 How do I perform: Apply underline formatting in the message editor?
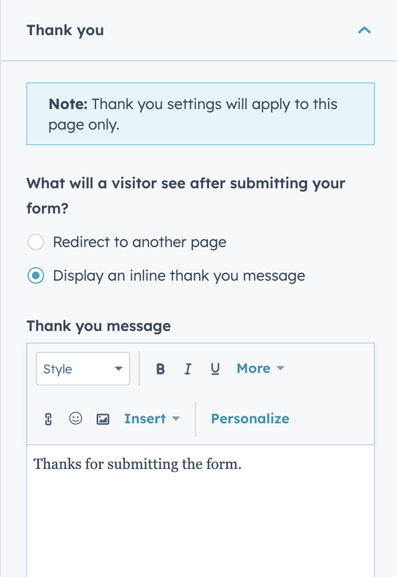coord(215,369)
